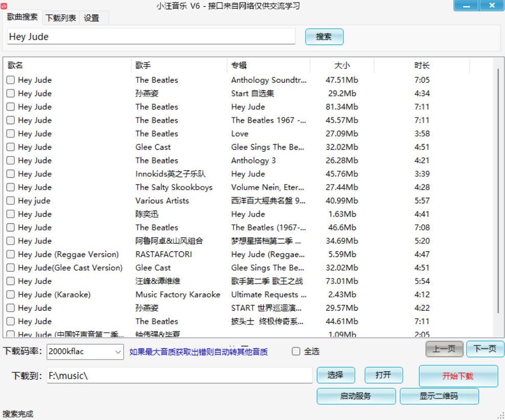Sort by the 时长 column header
The height and width of the screenshot is (420, 505).
coord(422,65)
